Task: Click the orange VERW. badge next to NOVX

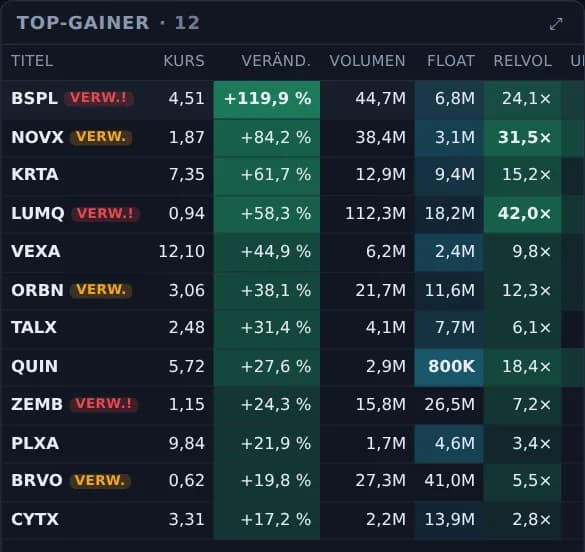Action: (x=101, y=137)
